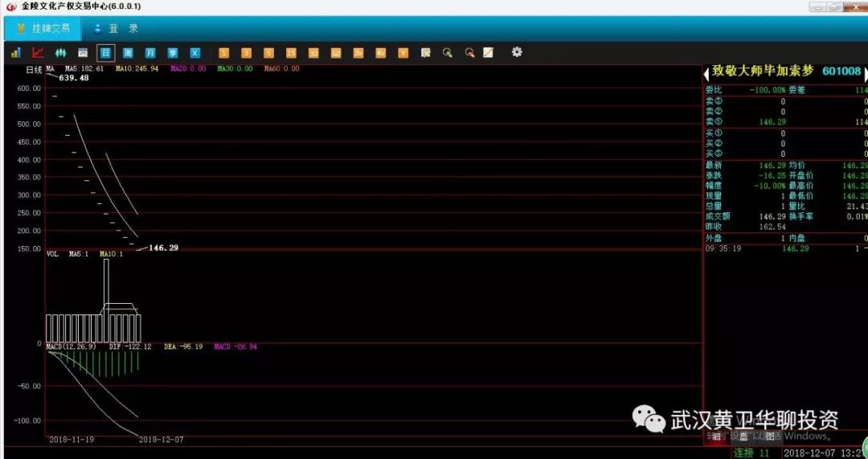Click the start date 2018-11-19 label
The width and height of the screenshot is (868, 459).
click(72, 440)
